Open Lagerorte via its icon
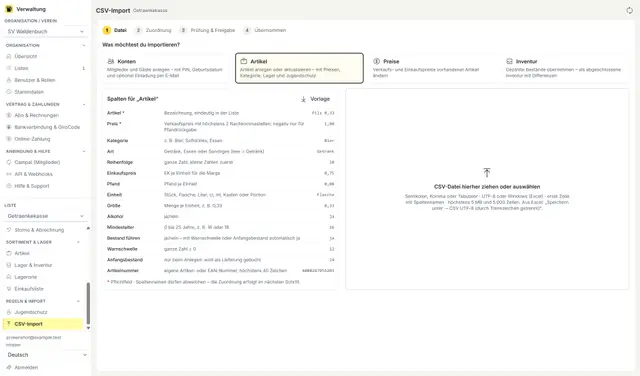 pos(9,277)
